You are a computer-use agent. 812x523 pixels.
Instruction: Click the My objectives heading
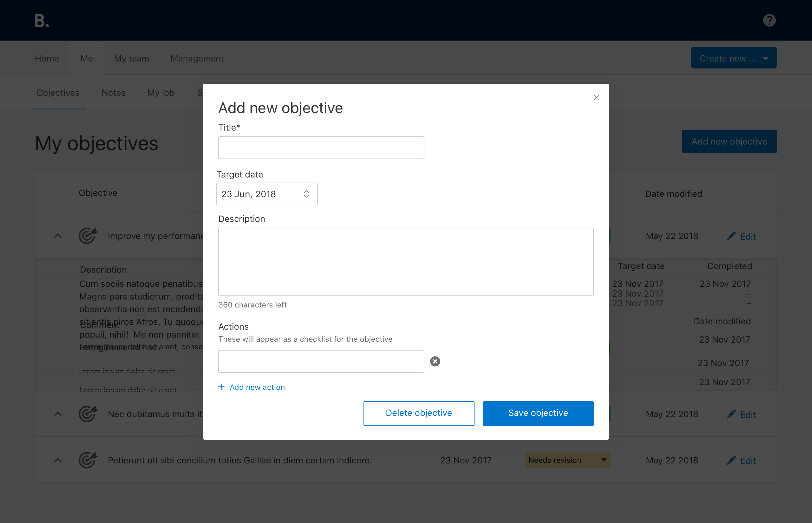[x=96, y=144]
